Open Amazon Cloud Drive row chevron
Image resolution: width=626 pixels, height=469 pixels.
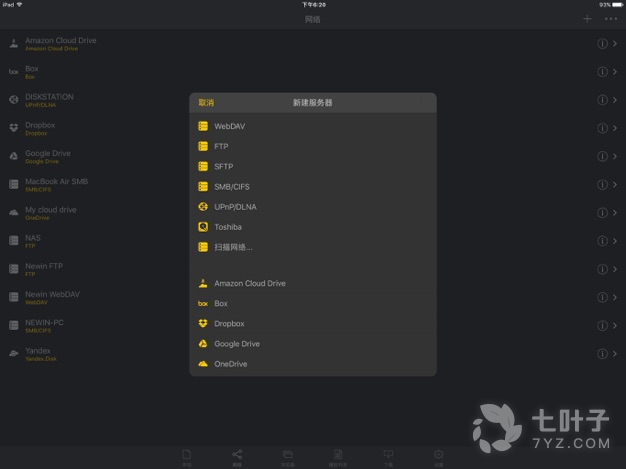[615, 44]
